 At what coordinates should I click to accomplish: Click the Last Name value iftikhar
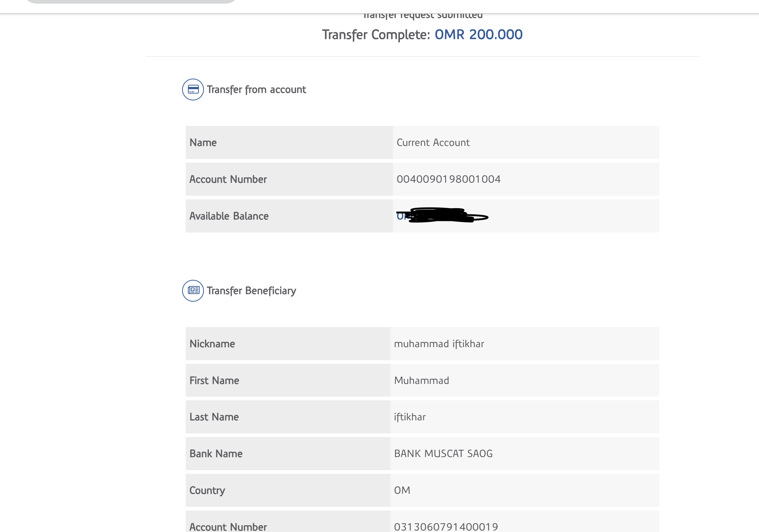click(x=410, y=417)
